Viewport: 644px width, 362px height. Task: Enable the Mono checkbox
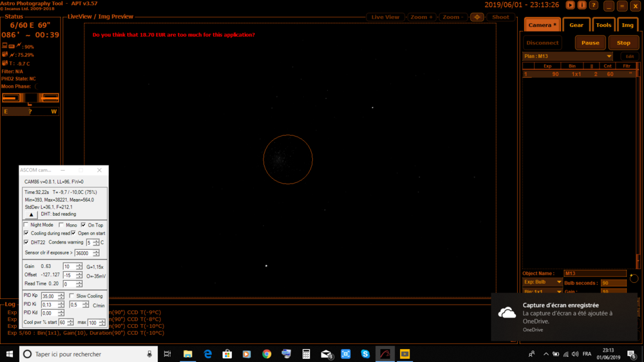tap(61, 225)
